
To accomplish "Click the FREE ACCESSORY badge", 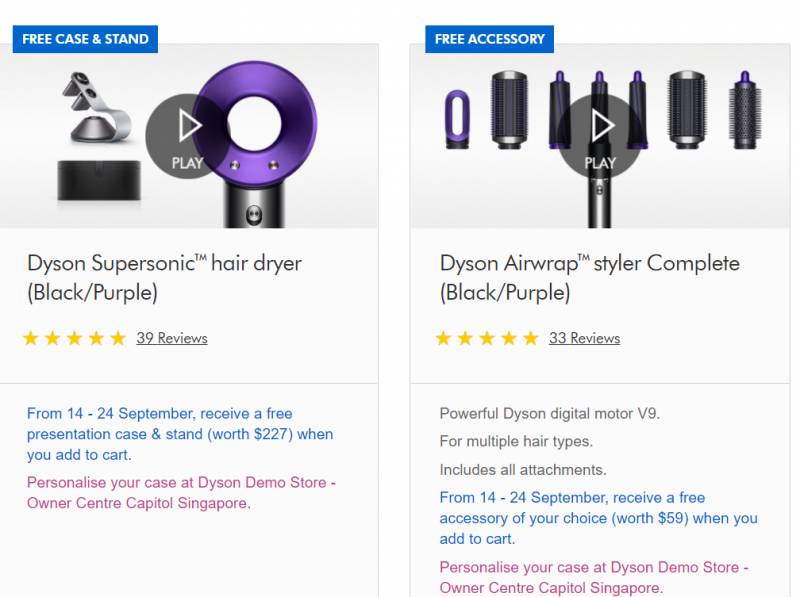I will (489, 39).
